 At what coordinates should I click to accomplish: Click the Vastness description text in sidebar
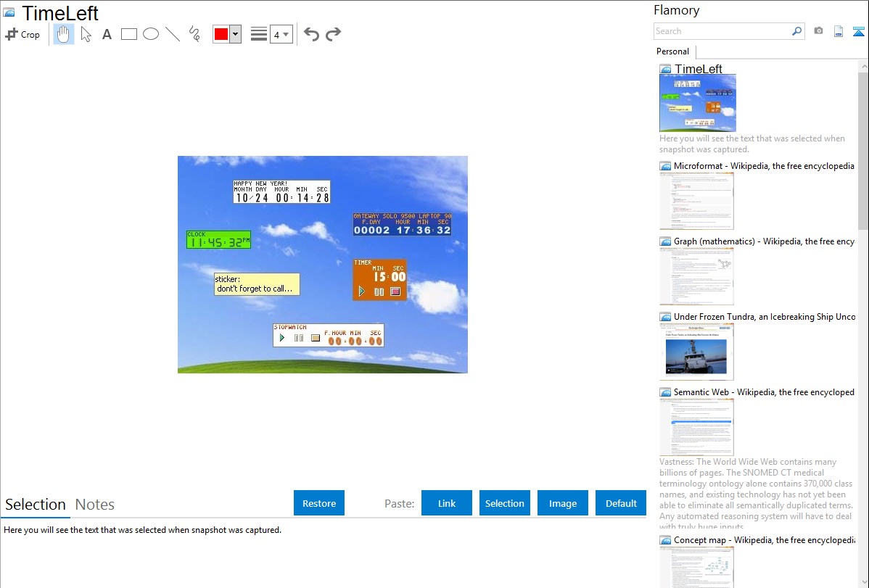coord(756,494)
